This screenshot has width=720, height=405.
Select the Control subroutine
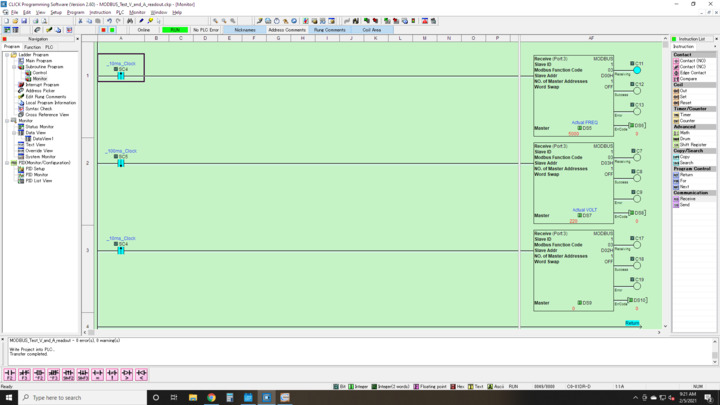pos(39,73)
